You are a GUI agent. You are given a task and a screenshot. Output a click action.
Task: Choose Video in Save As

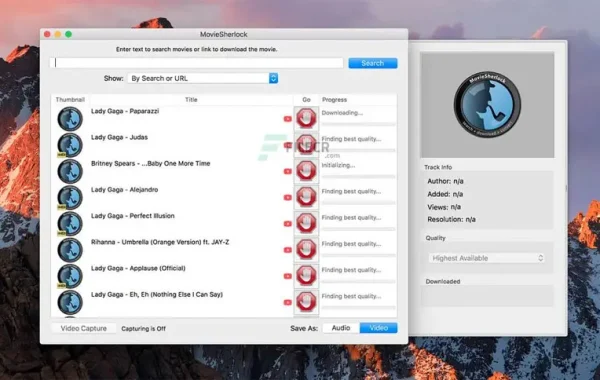click(x=378, y=328)
